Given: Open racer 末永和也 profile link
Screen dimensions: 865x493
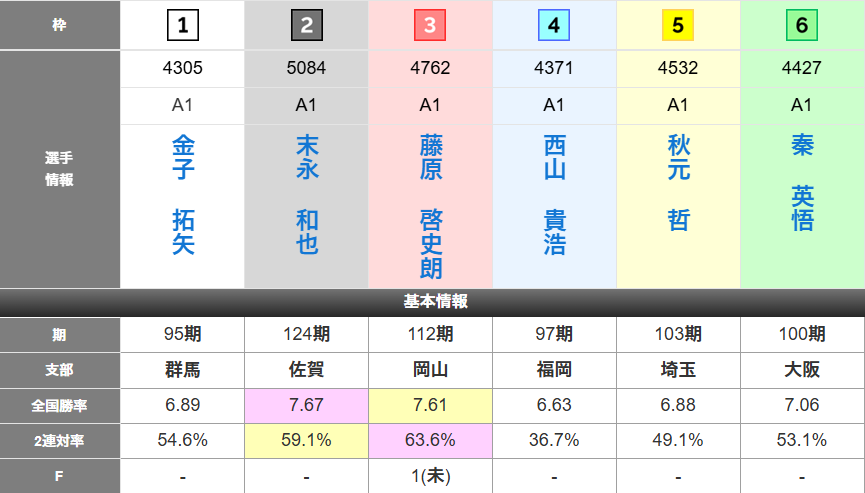Looking at the screenshot, I should pos(307,195).
